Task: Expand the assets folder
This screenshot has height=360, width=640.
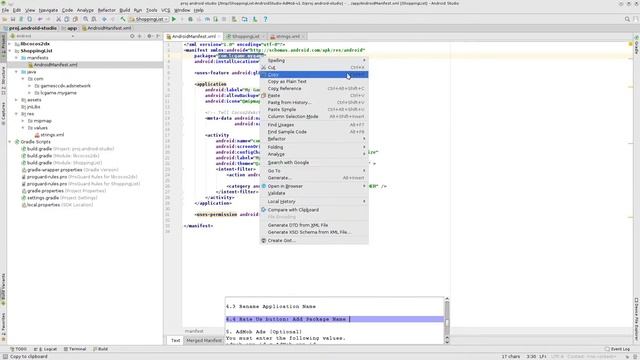Action: [x=16, y=100]
